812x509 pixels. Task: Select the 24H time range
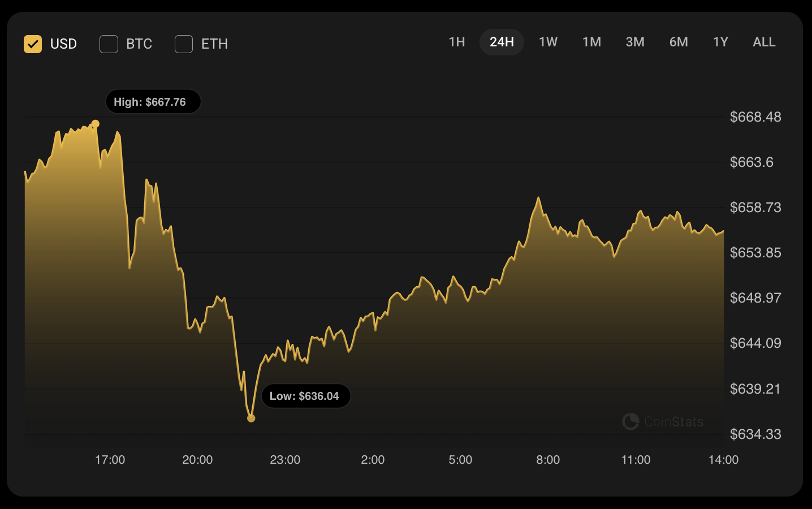502,42
